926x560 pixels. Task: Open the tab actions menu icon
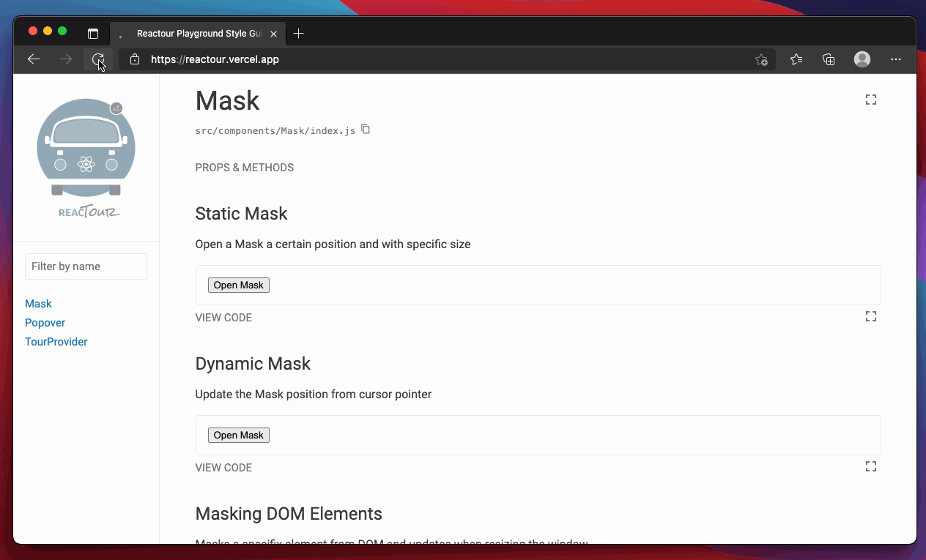click(x=93, y=34)
